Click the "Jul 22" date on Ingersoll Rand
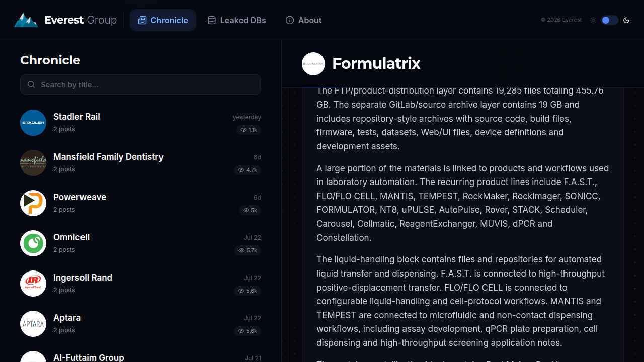This screenshot has height=362, width=644. [252, 278]
